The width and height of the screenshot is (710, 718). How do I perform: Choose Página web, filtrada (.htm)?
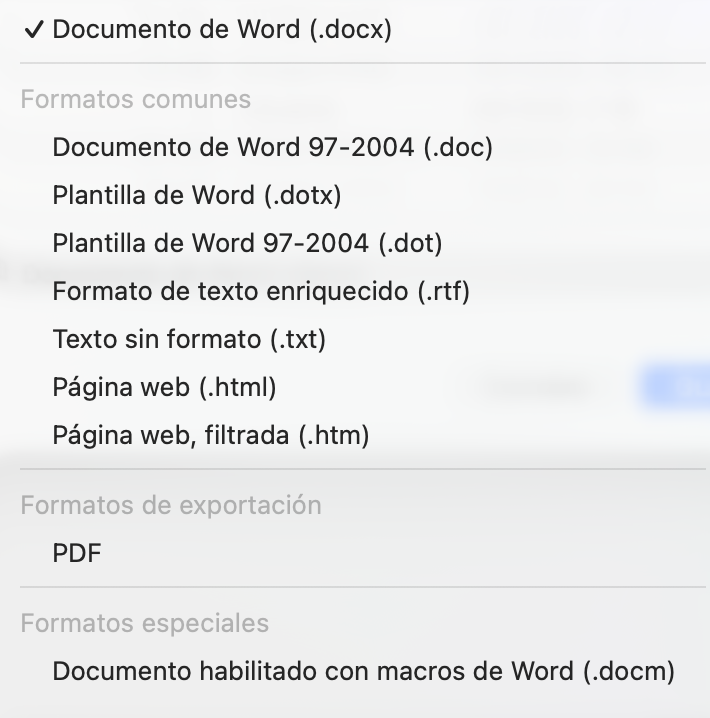click(211, 436)
